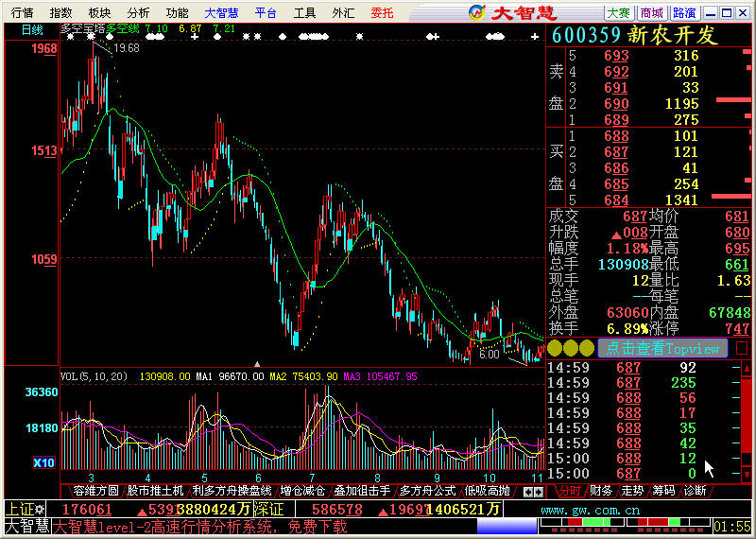The height and width of the screenshot is (539, 756).
Task: Open the 指数 menu
Action: 60,13
